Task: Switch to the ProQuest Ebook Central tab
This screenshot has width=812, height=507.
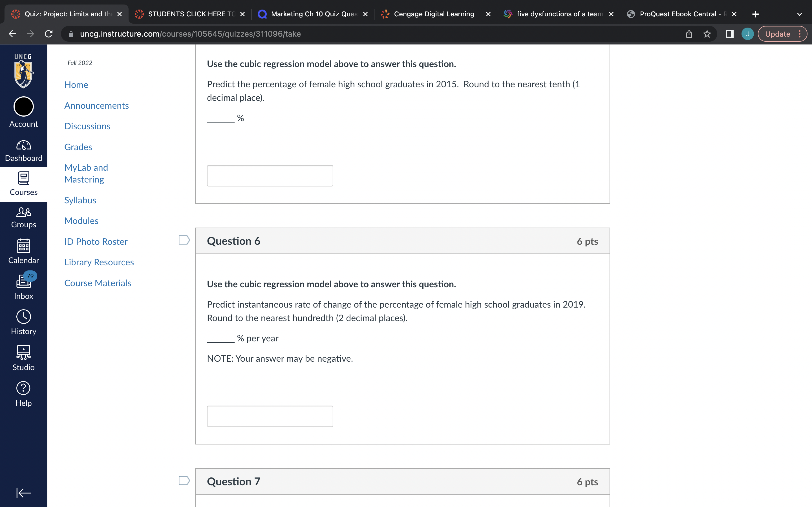Action: [x=678, y=14]
